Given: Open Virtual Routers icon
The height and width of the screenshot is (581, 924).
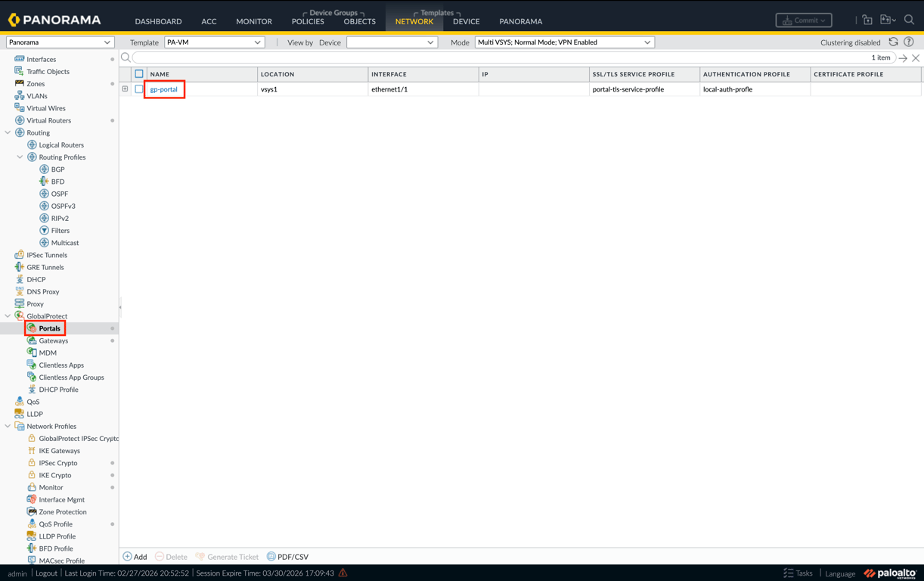Looking at the screenshot, I should [20, 120].
